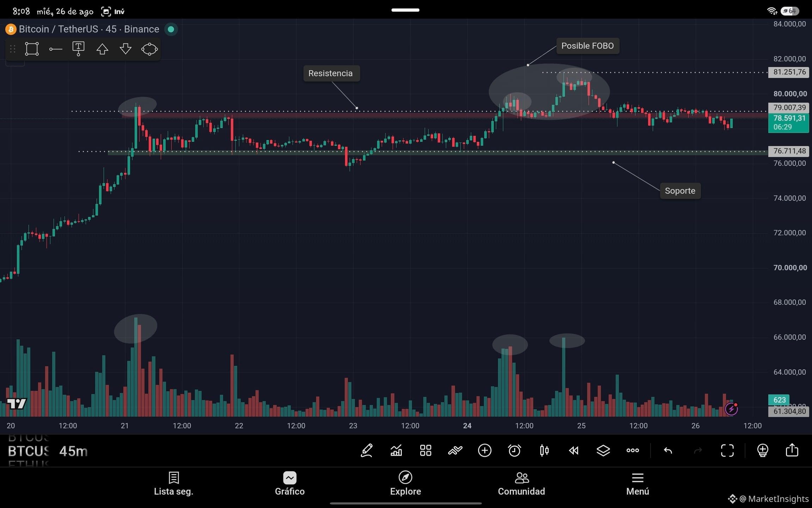Open the battery indicator in status bar

[x=790, y=11]
